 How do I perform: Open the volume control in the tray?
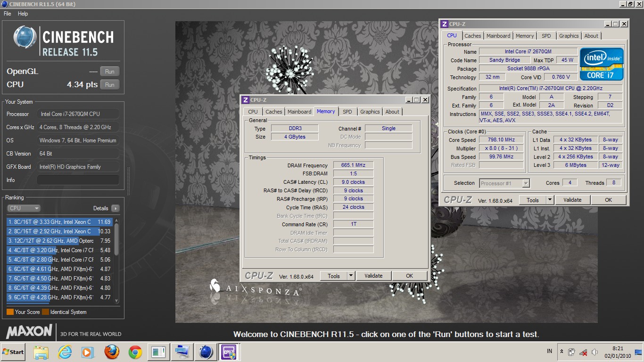tap(595, 352)
